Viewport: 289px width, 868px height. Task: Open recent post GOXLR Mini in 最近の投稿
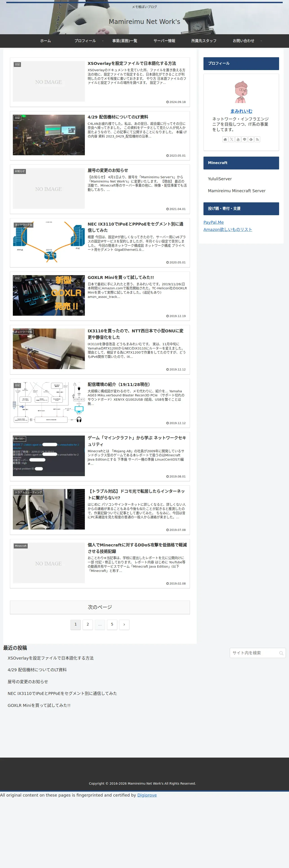(39, 705)
